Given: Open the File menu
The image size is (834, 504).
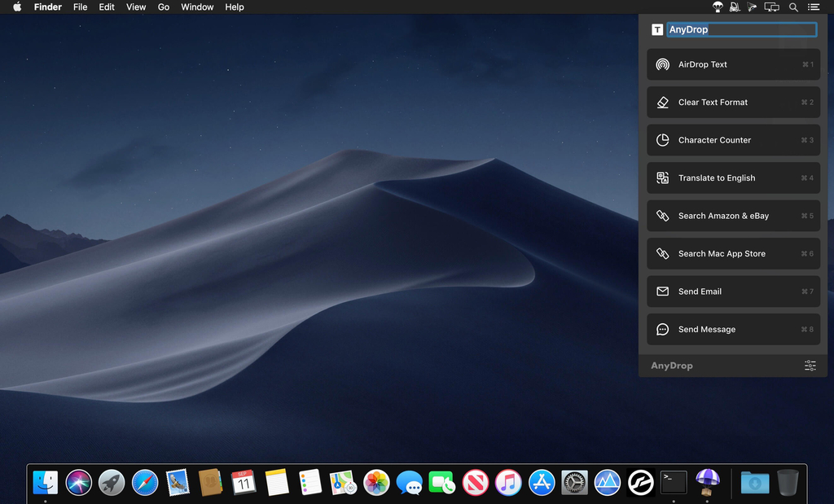Looking at the screenshot, I should pos(80,7).
